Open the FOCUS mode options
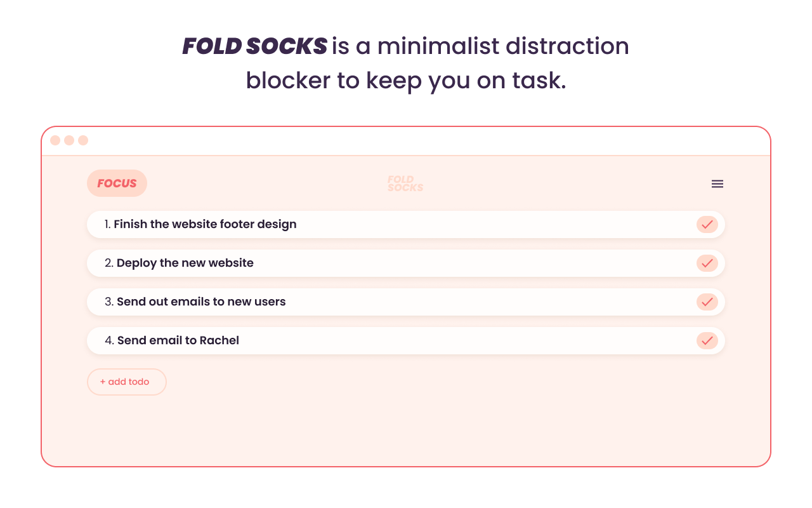 click(x=117, y=183)
